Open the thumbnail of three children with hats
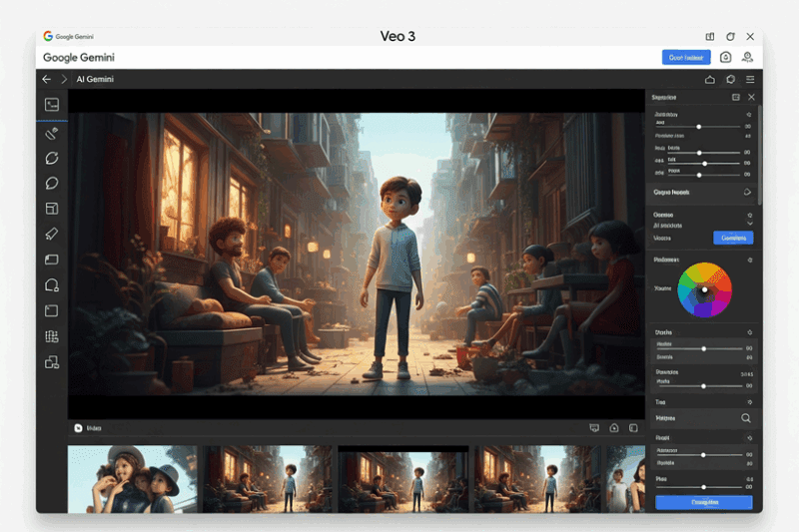This screenshot has width=799, height=532. [133, 479]
